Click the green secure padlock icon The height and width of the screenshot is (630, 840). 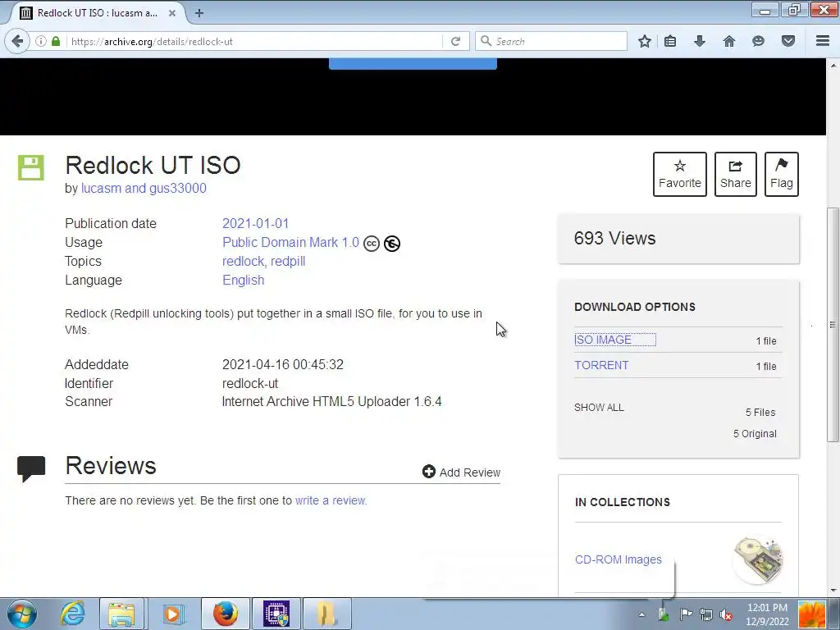[56, 41]
